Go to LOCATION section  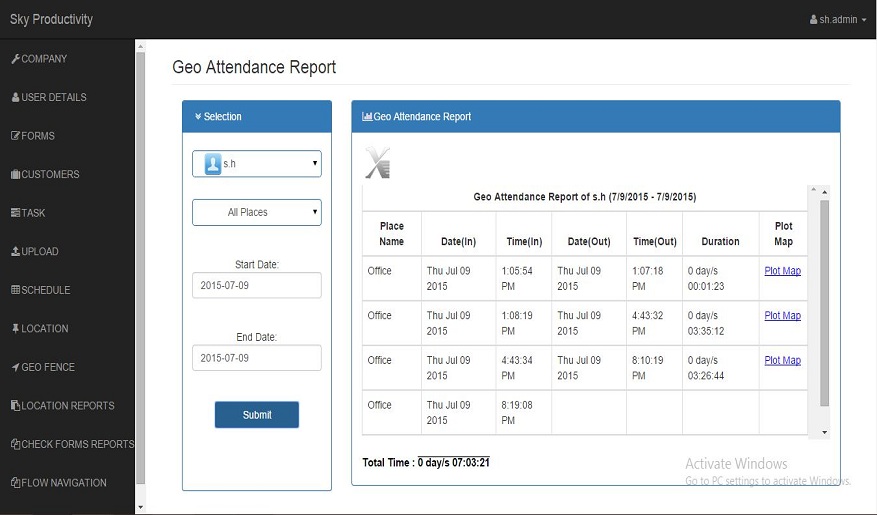coord(40,329)
